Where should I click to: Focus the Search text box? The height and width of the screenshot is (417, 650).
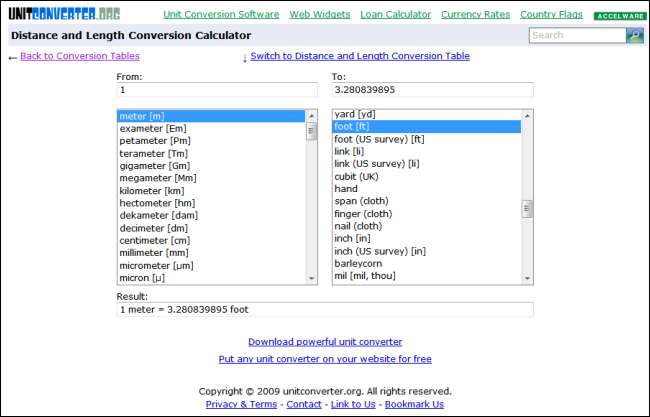tap(577, 35)
